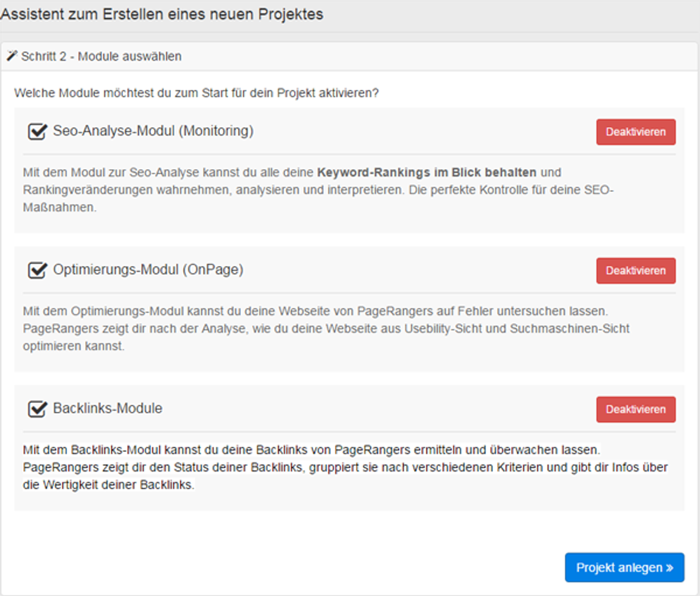
Task: Click the 'Backlinks-Module' title
Action: click(108, 408)
